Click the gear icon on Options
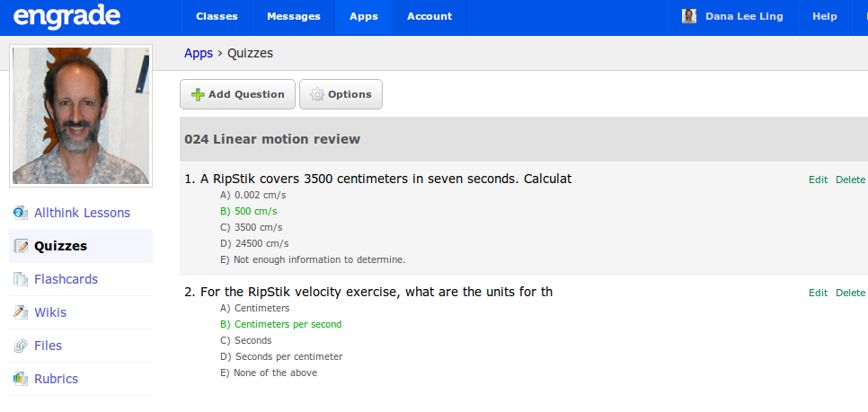Viewport: 868px width, 412px height. click(316, 94)
